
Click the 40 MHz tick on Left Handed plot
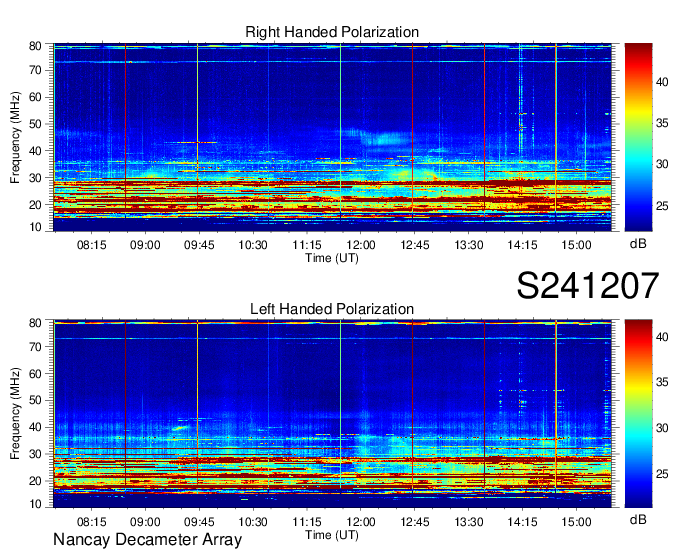pyautogui.click(x=35, y=427)
